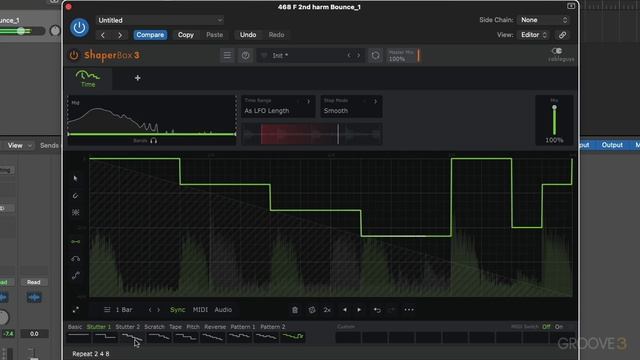Image resolution: width=640 pixels, height=360 pixels.
Task: Click the LFO editor undo arrow
Action: coord(377,310)
